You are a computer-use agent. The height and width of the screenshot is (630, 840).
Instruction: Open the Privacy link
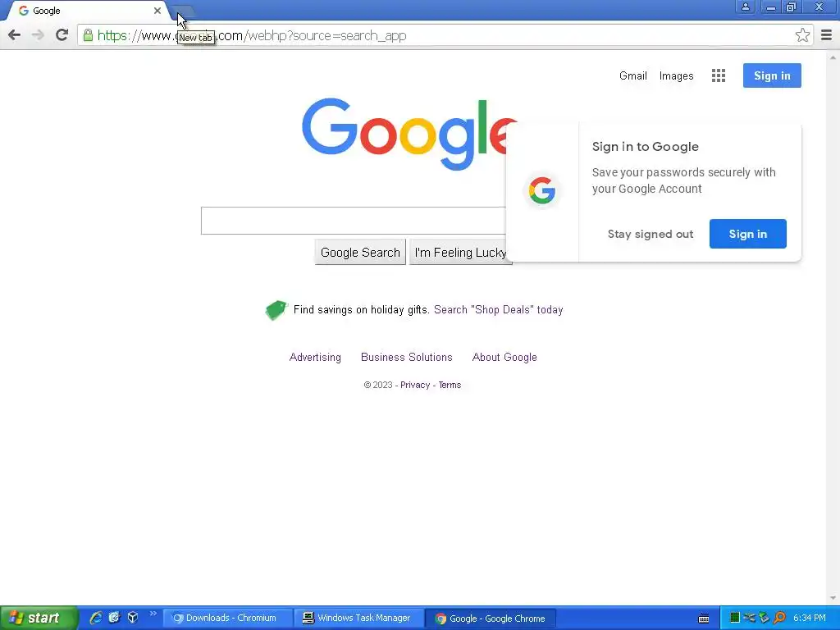415,385
